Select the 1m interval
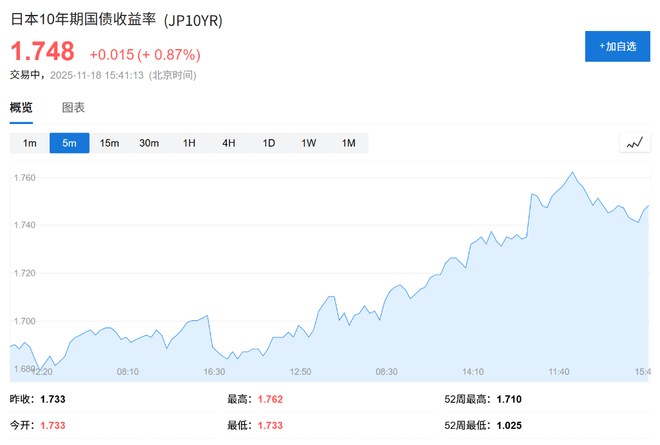 coord(30,143)
